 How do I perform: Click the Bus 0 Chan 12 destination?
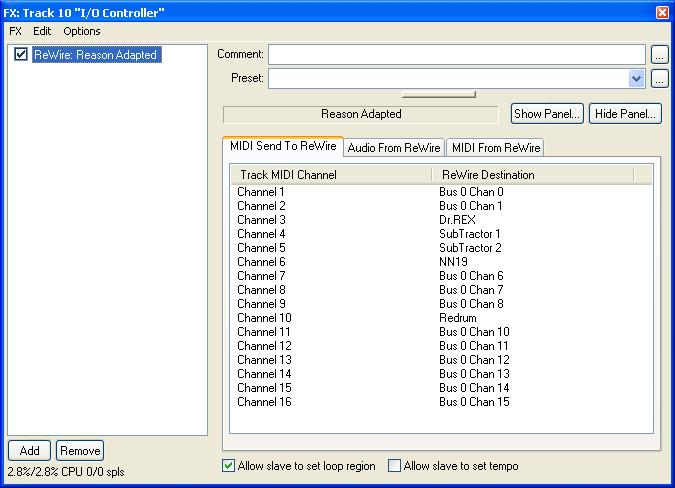tap(474, 360)
